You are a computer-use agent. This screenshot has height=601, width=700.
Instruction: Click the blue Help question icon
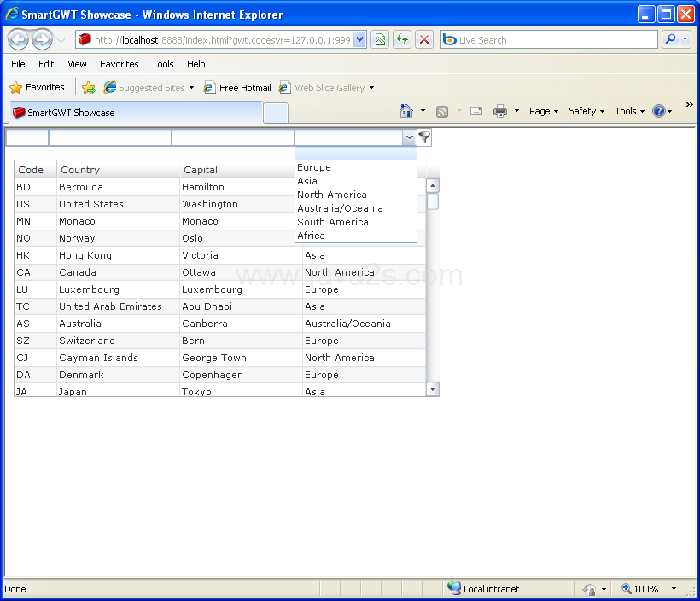coord(659,111)
